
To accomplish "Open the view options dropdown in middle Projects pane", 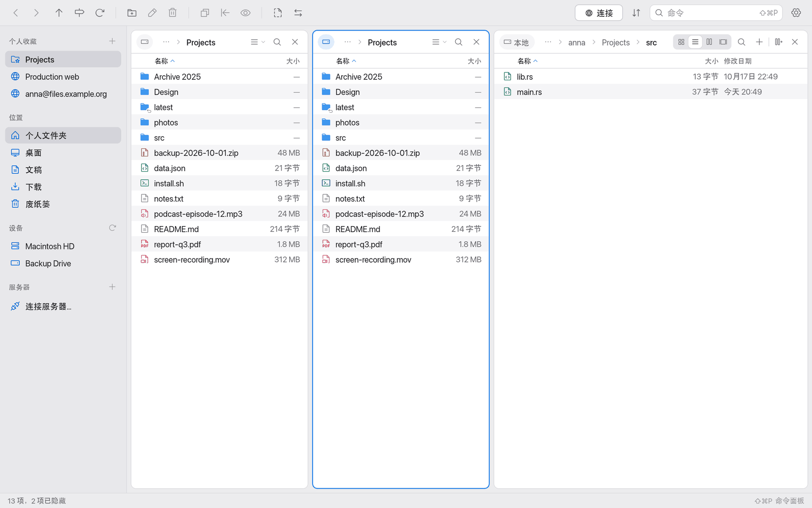I will tap(439, 42).
